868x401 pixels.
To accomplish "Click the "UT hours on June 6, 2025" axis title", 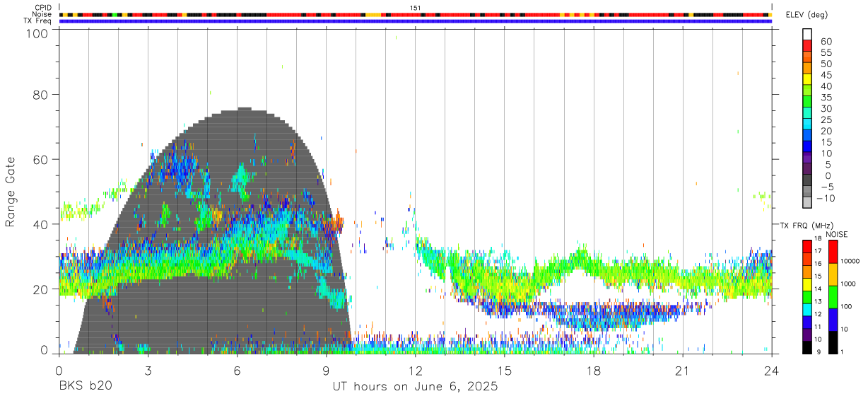I will coord(415,387).
